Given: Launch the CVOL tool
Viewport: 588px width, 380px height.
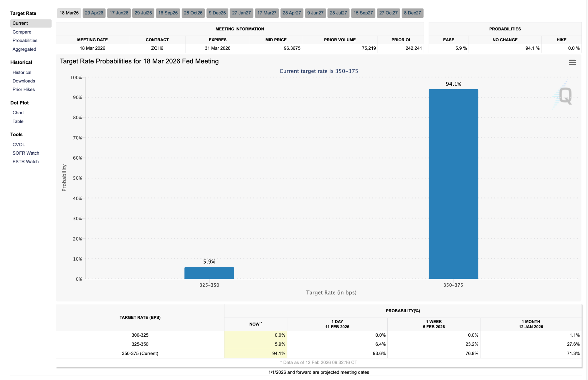Looking at the screenshot, I should [x=18, y=144].
